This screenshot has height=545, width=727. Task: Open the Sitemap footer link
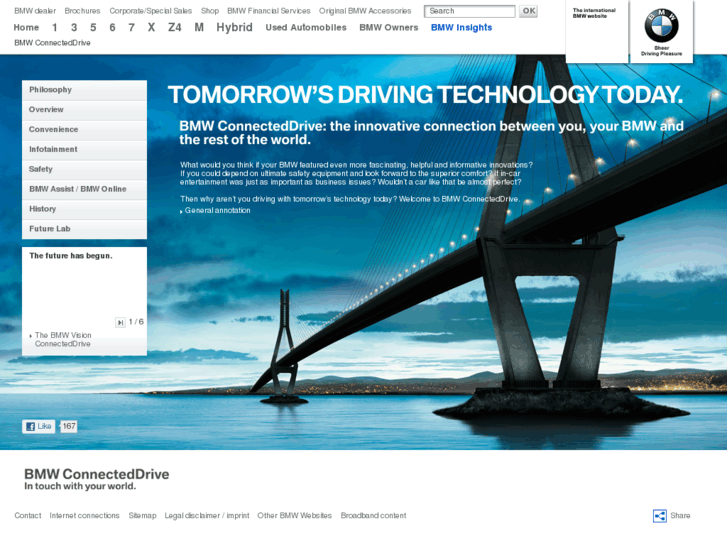(x=142, y=516)
